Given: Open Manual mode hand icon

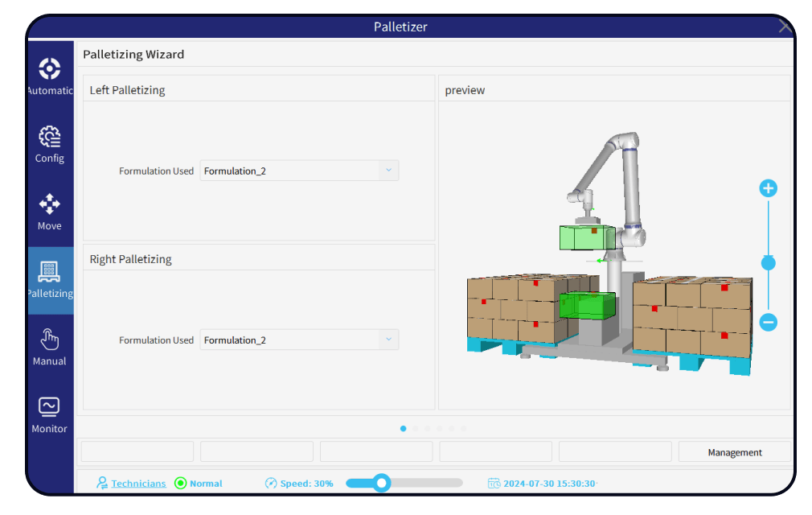Looking at the screenshot, I should click(x=50, y=340).
